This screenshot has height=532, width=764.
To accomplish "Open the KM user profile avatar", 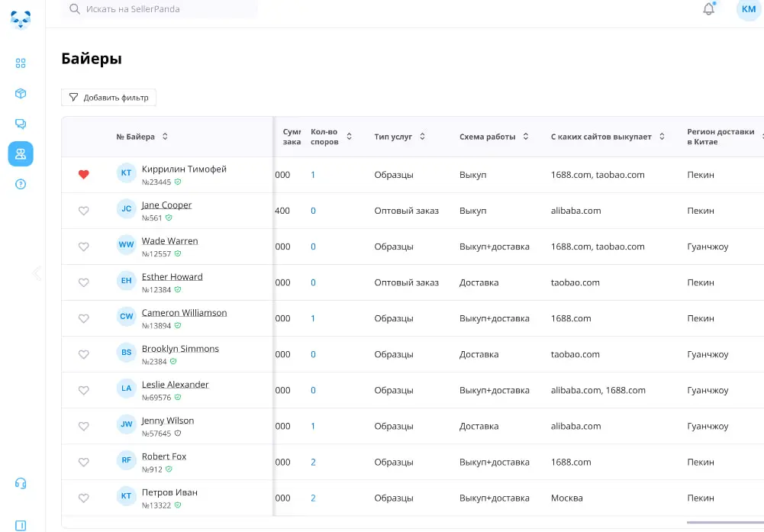I will (748, 9).
